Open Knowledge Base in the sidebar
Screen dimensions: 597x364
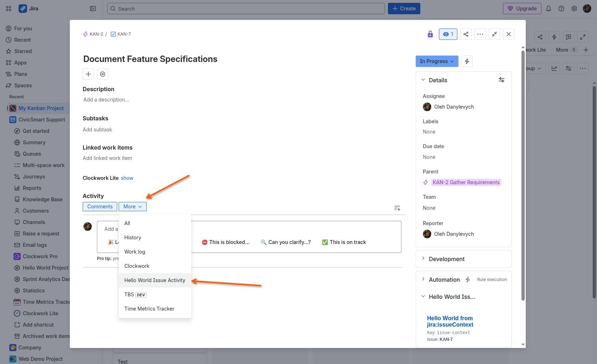tap(42, 199)
